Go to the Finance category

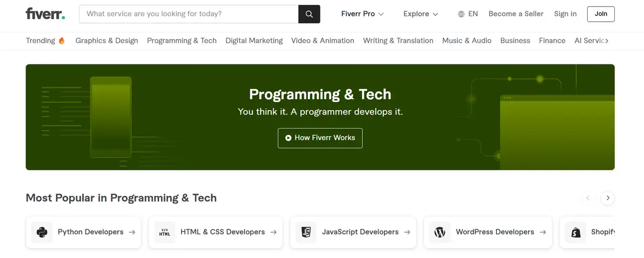click(552, 41)
